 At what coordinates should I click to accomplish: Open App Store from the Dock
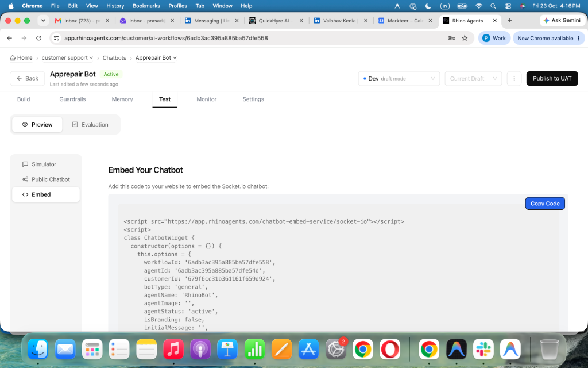pos(308,349)
